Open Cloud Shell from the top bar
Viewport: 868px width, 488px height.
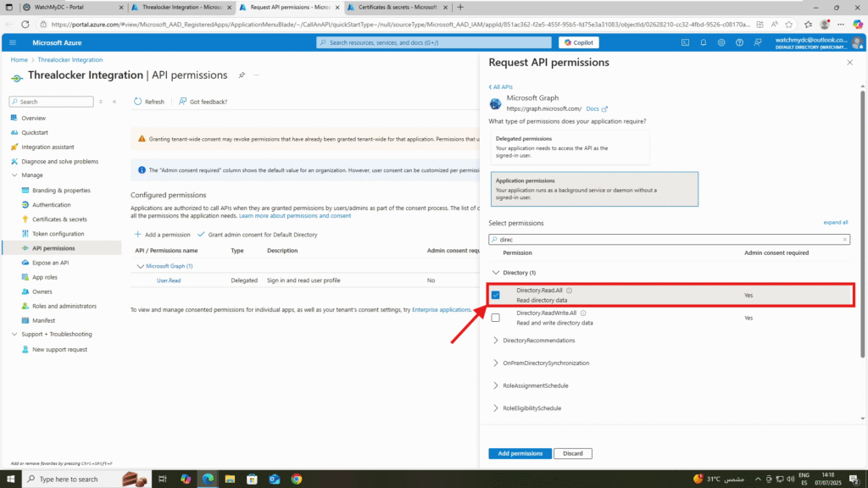pyautogui.click(x=685, y=42)
